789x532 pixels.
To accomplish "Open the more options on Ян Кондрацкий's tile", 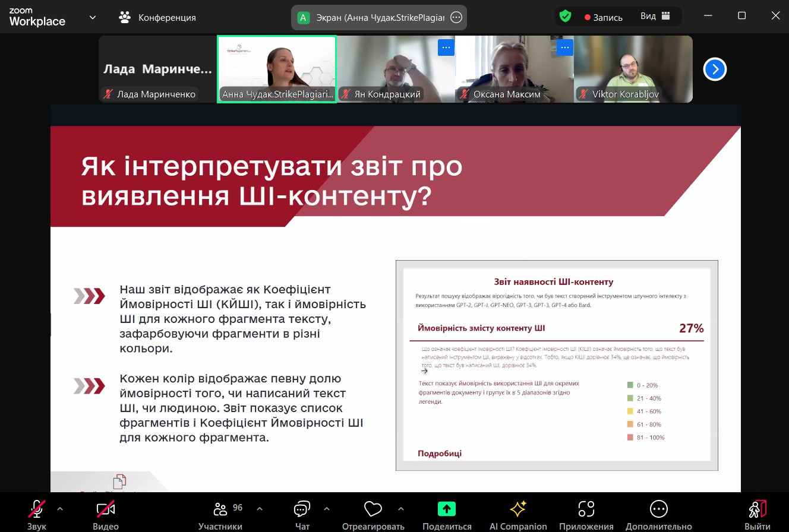I will point(446,47).
